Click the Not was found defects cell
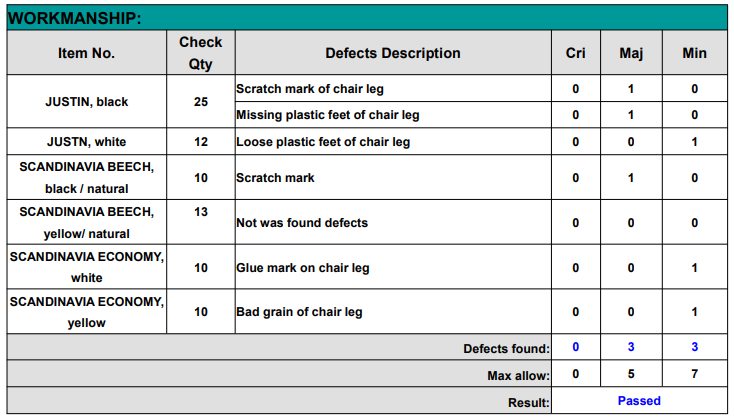The width and height of the screenshot is (734, 420). [x=393, y=222]
